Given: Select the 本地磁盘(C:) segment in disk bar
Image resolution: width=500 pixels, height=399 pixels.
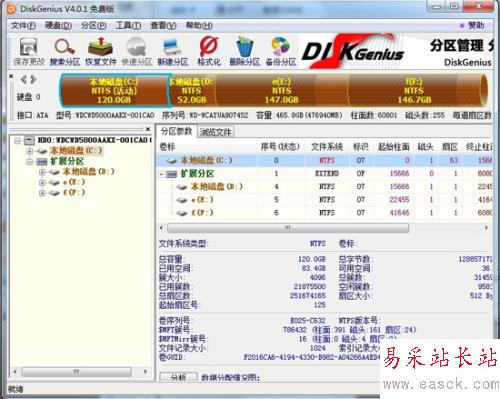Looking at the screenshot, I should 114,91.
